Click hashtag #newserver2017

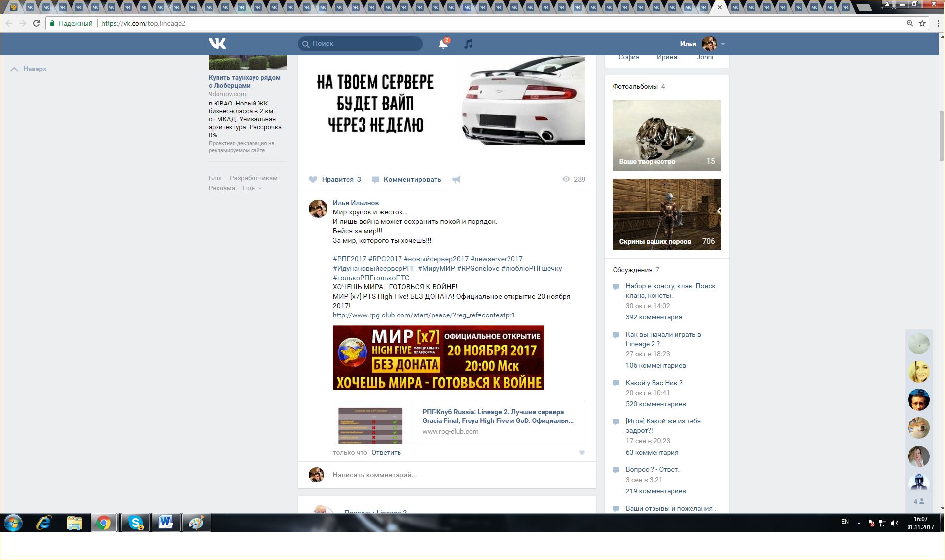pos(497,259)
